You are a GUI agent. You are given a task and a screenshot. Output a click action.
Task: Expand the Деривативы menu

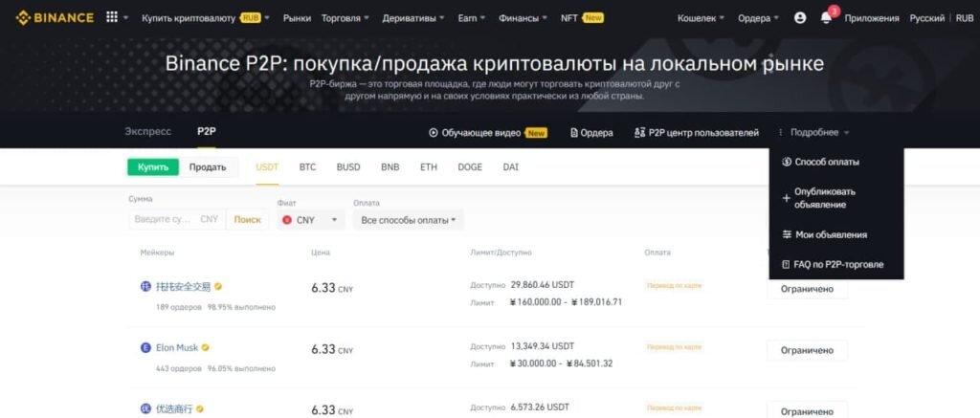tap(413, 18)
